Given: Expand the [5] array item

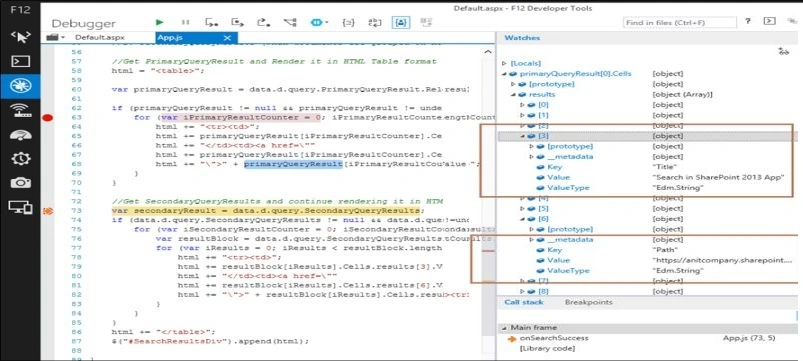Looking at the screenshot, I should [522, 209].
